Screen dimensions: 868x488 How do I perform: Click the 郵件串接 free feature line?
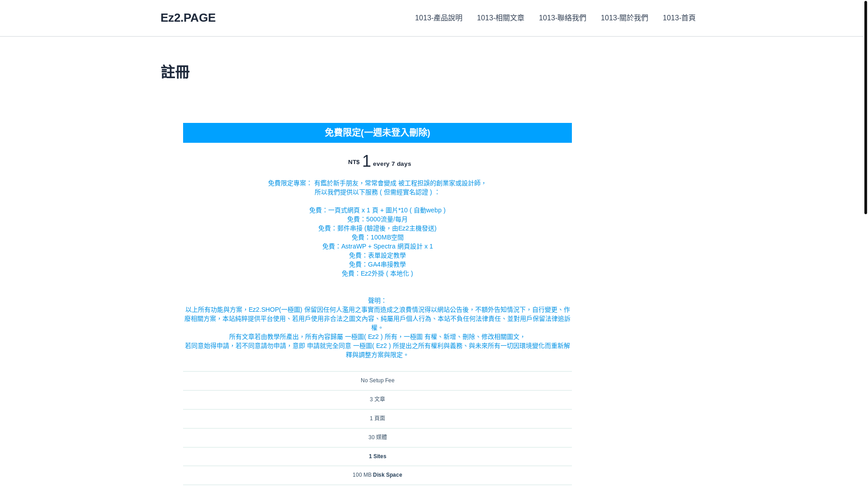(377, 228)
